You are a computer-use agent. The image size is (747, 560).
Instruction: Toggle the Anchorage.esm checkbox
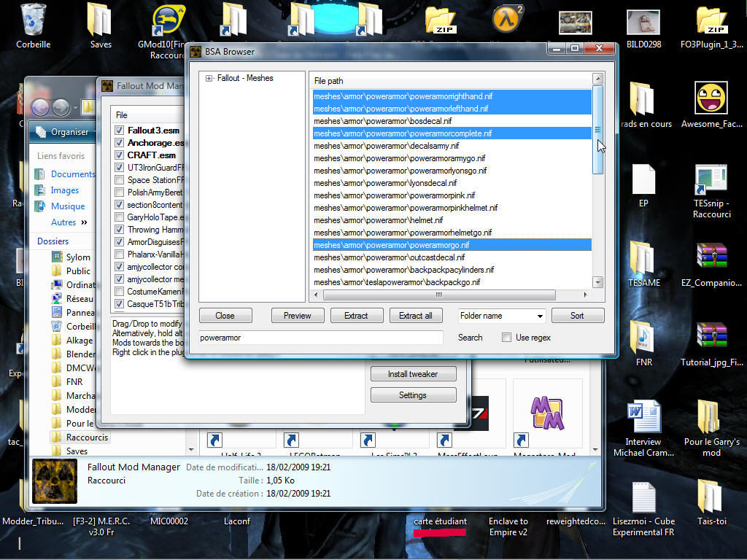point(119,142)
